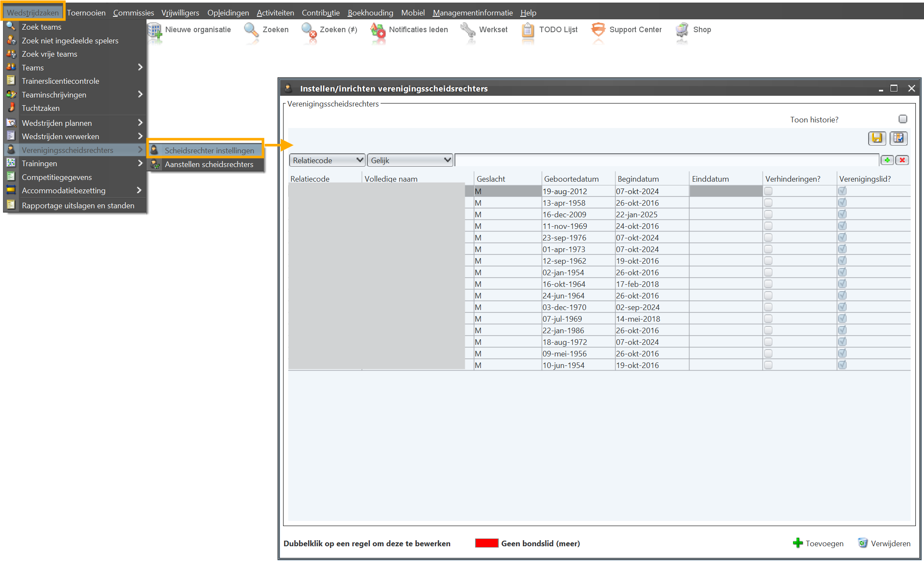Click the Verwijderen button
Image resolution: width=924 pixels, height=566 pixels.
(884, 543)
